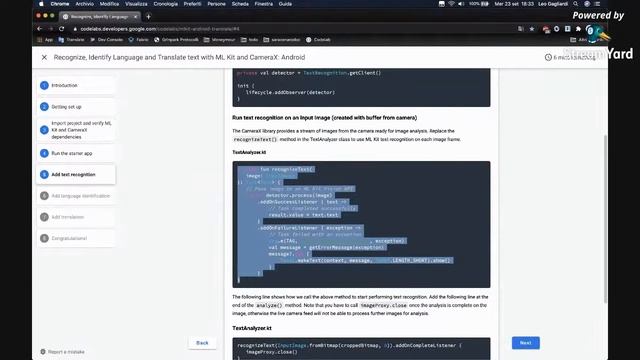Open the Notification Center list icon
The height and width of the screenshot is (360, 640).
coord(597,4)
